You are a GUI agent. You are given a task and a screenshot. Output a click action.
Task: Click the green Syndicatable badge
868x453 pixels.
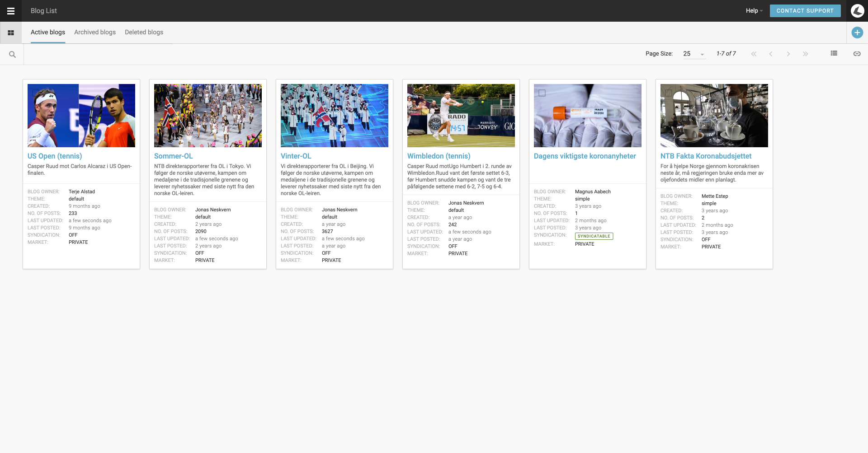point(594,236)
